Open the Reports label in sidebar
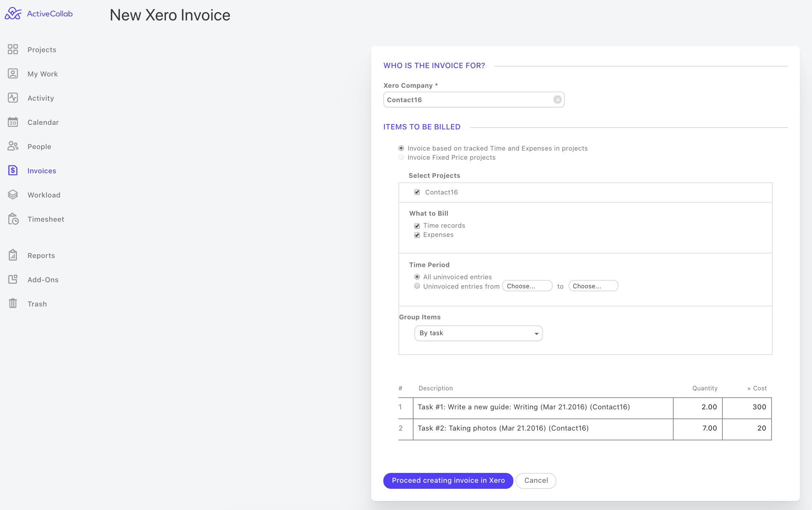 pos(41,255)
